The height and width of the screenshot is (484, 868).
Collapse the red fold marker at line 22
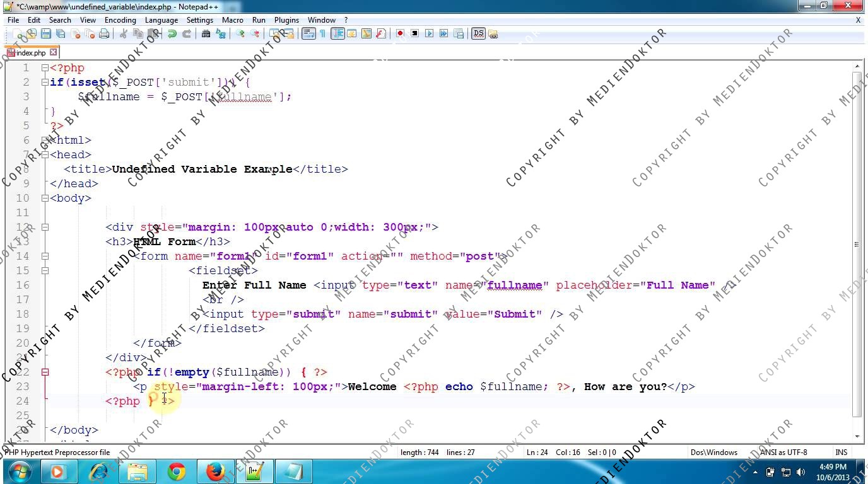pos(45,372)
